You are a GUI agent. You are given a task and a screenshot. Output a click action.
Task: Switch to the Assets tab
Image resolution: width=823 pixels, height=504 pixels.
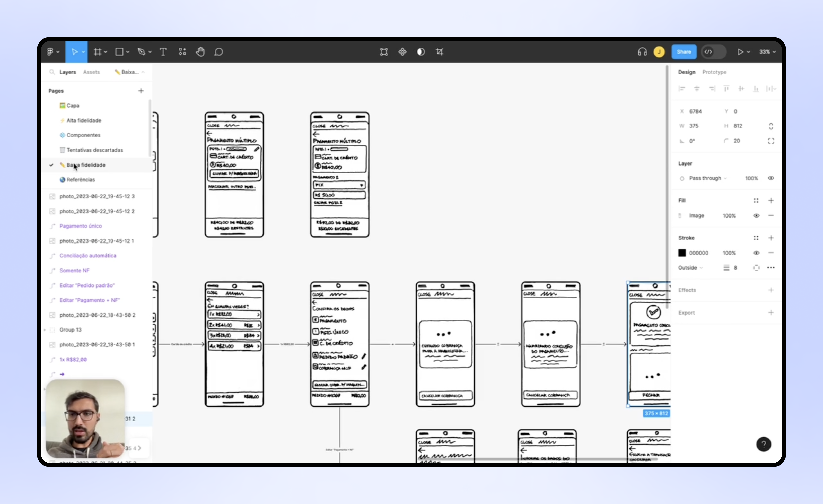click(x=92, y=72)
